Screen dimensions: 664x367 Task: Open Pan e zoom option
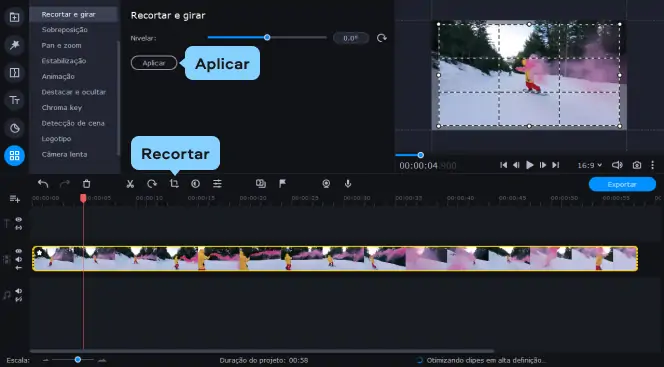point(61,45)
